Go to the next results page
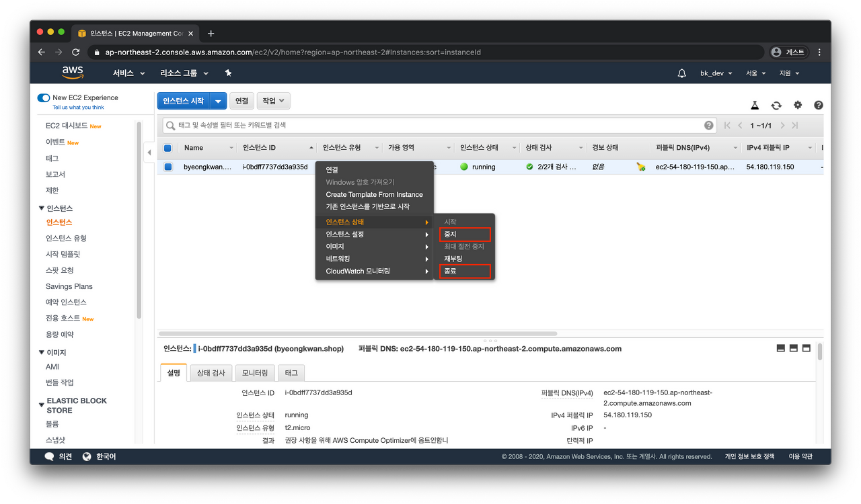Viewport: 861px width, 504px height. 782,126
